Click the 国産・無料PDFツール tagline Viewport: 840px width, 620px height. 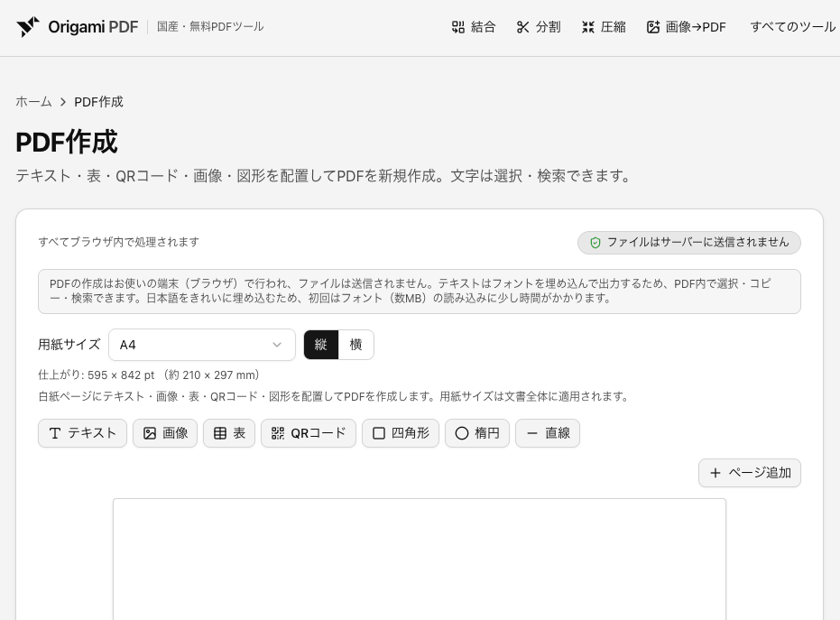[x=210, y=27]
